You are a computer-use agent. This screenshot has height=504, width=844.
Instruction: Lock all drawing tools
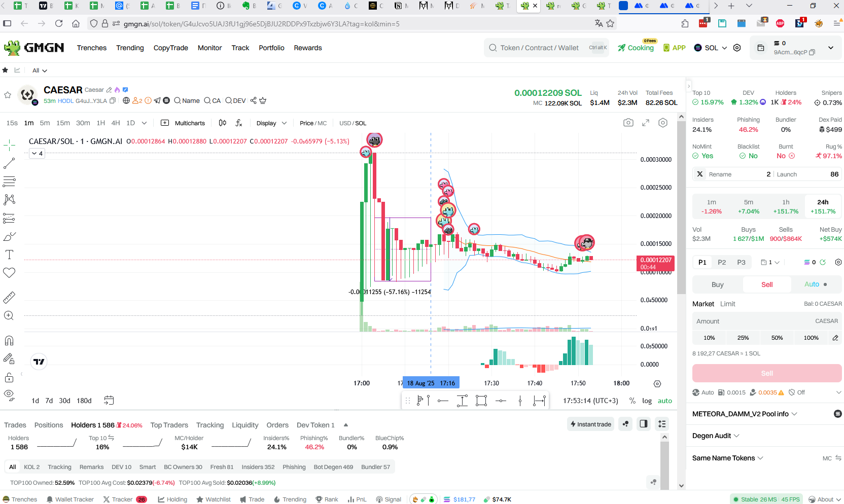click(9, 377)
